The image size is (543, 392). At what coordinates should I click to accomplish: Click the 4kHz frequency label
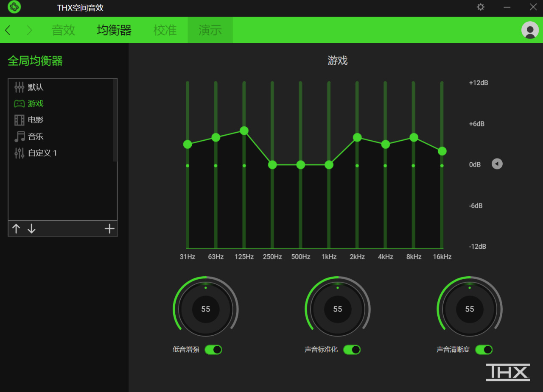coord(385,257)
